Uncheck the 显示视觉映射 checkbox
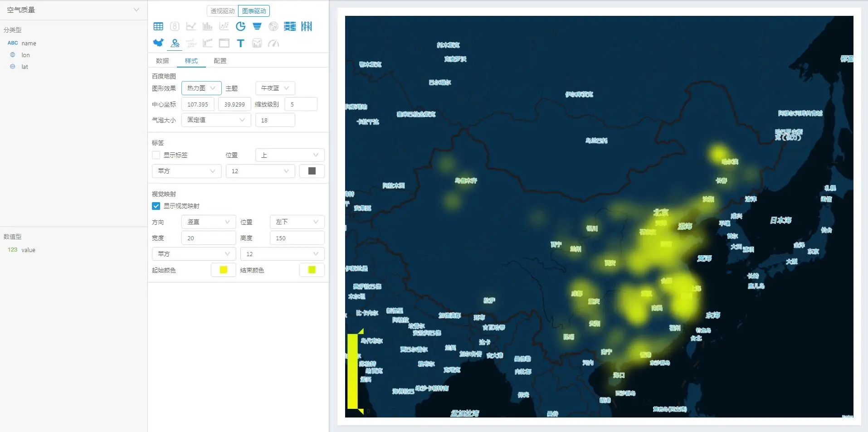868x432 pixels. point(156,206)
